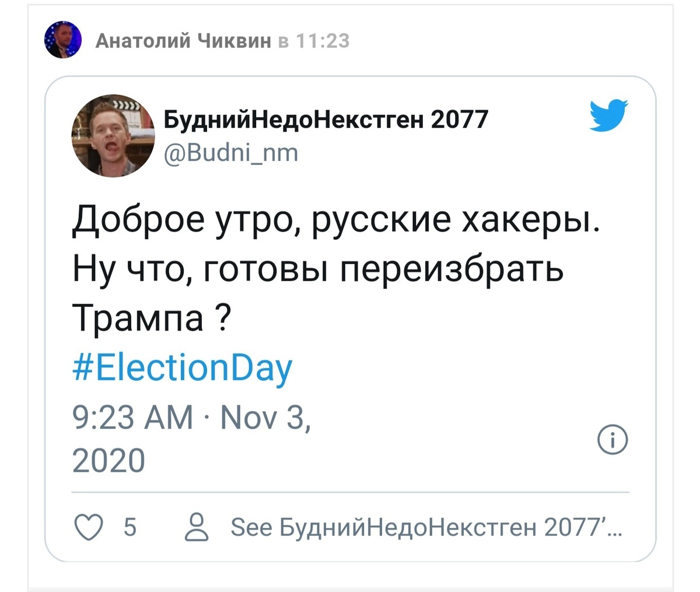700x592 pixels.
Task: Click the blue Twitter bird logo
Action: click(x=608, y=115)
